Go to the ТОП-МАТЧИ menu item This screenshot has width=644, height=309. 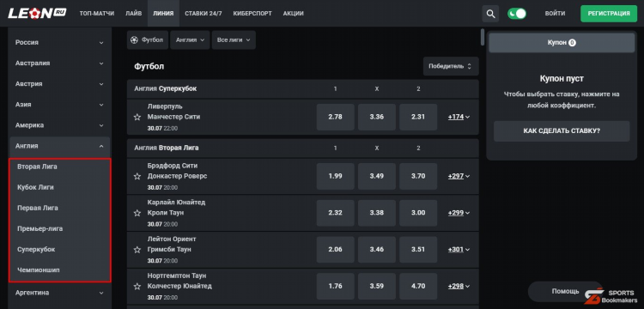pos(97,14)
